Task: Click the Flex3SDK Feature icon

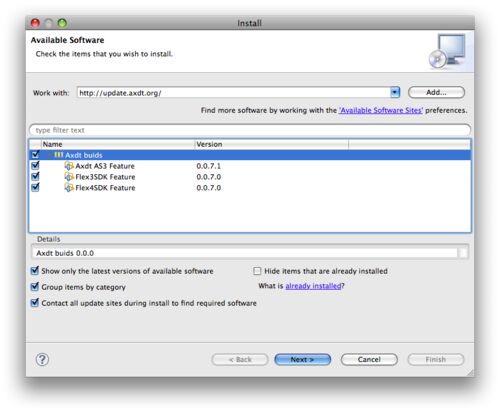Action: (69, 177)
